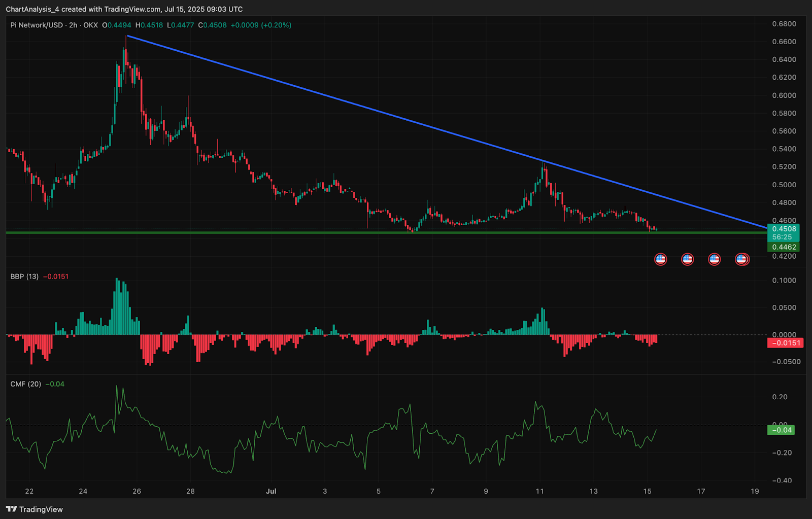Click the BBP (13) indicator label
The image size is (812, 519).
point(24,276)
